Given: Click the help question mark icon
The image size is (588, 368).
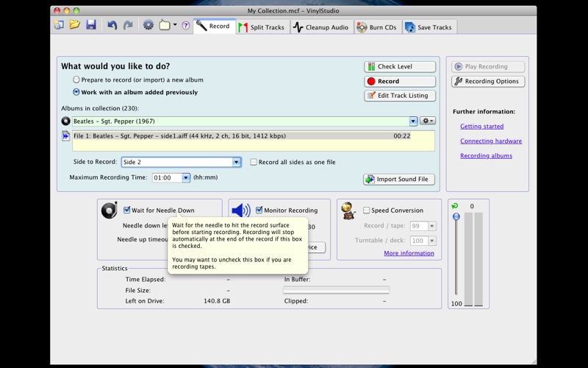Looking at the screenshot, I should point(185,26).
